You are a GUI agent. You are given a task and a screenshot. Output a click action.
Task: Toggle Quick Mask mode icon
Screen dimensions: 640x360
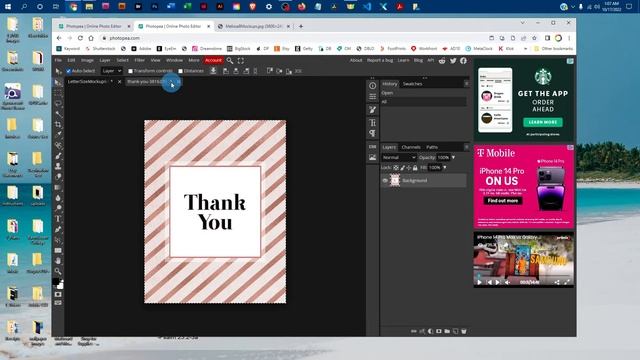[x=58, y=294]
